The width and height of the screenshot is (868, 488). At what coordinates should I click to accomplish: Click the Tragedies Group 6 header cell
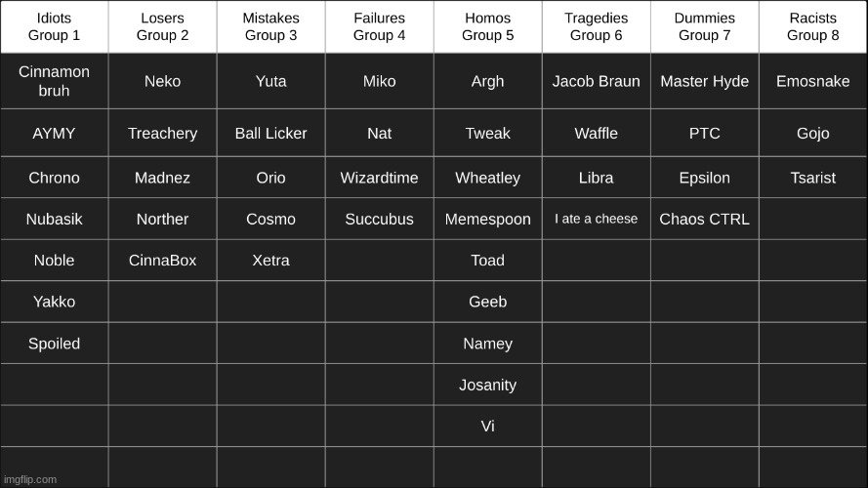click(x=597, y=26)
